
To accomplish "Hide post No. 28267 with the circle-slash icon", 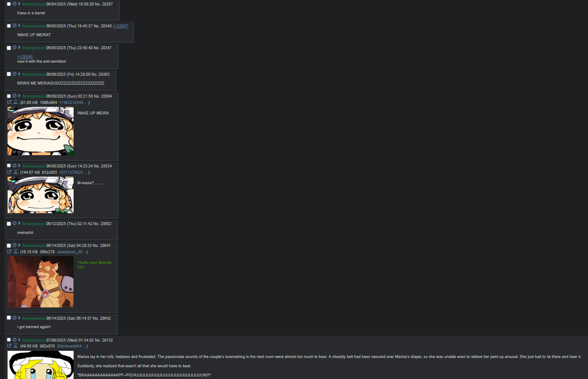I will (14, 4).
